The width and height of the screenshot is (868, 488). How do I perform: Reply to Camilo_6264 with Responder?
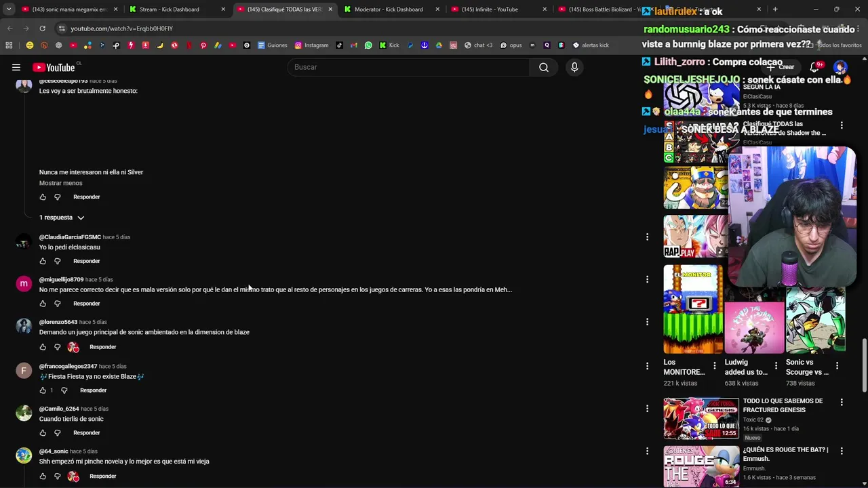86,433
